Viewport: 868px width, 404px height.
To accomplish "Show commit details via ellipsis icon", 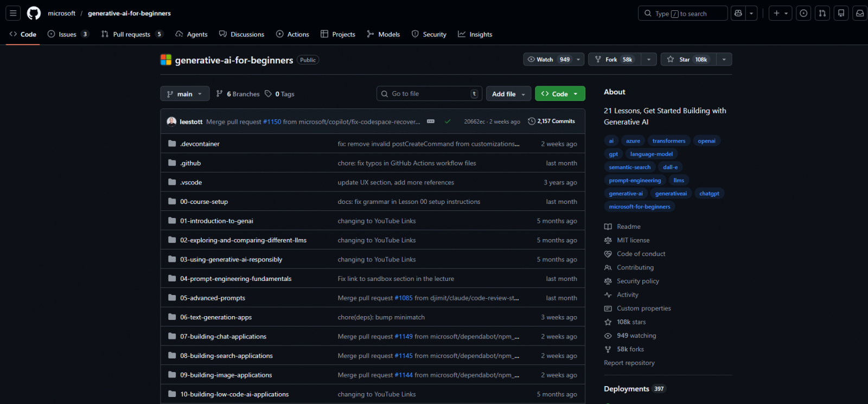I will [x=431, y=121].
